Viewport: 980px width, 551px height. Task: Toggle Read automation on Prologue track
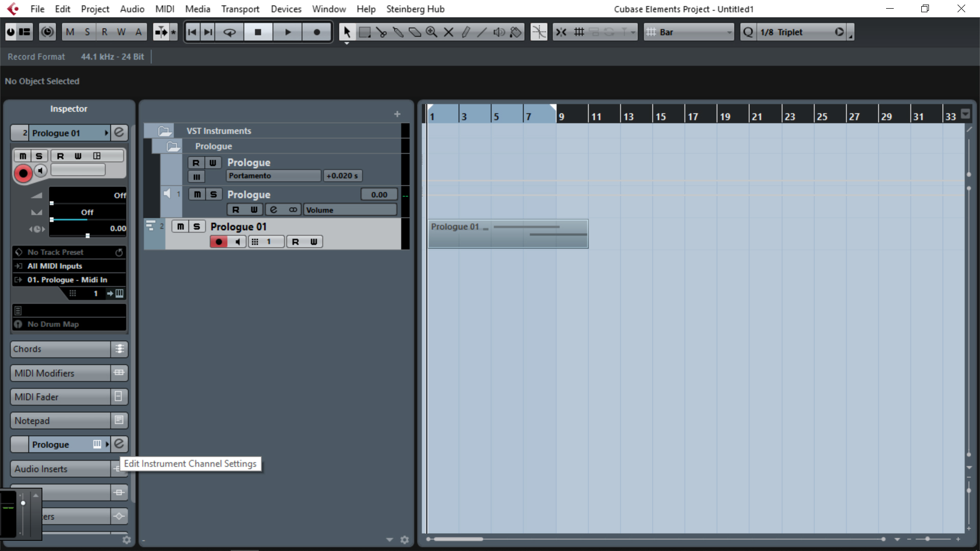click(x=196, y=163)
